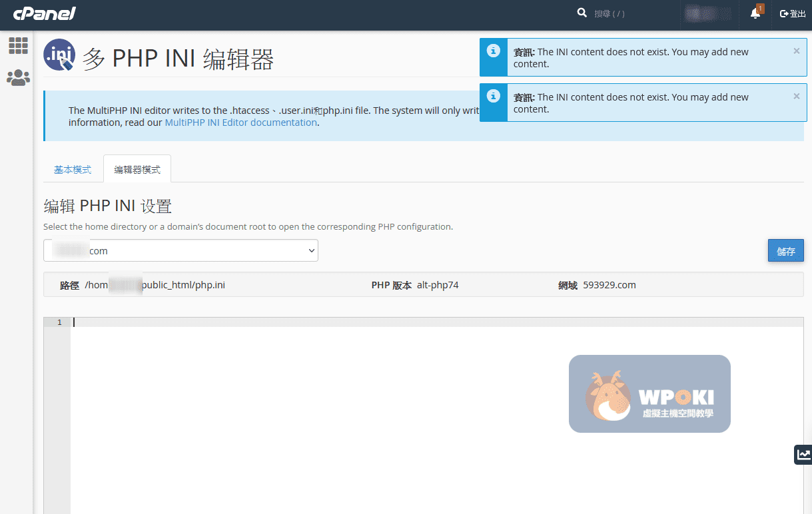Close the second INI content notification
The height and width of the screenshot is (514, 812).
click(x=796, y=96)
